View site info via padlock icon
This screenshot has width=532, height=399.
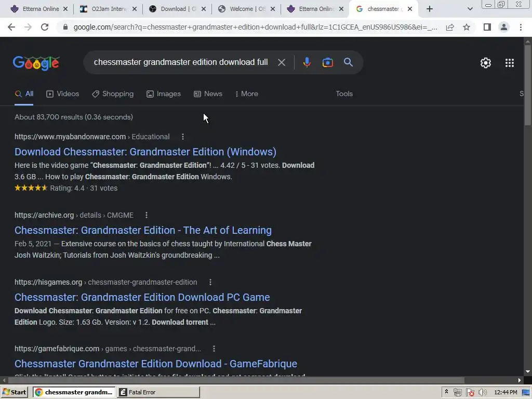(x=65, y=27)
